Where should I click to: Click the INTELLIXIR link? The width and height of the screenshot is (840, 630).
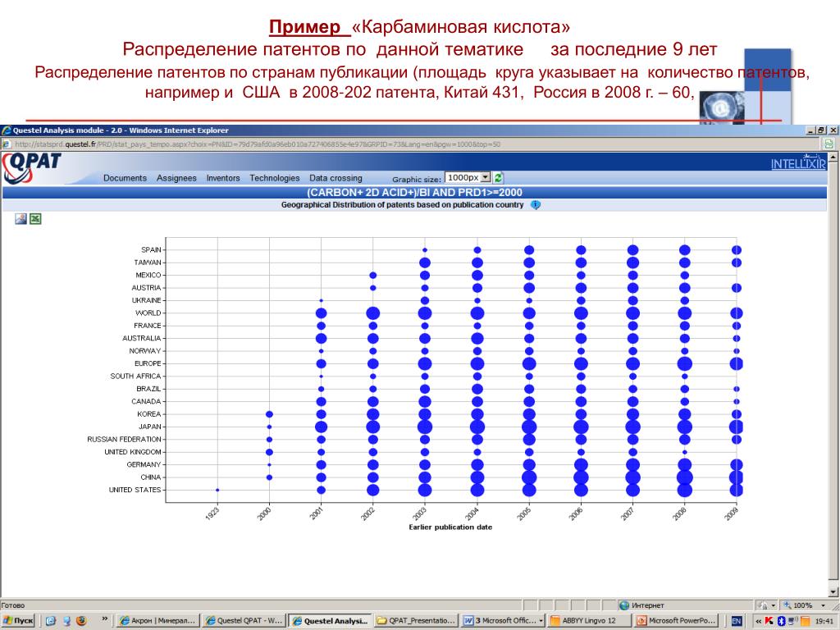798,163
